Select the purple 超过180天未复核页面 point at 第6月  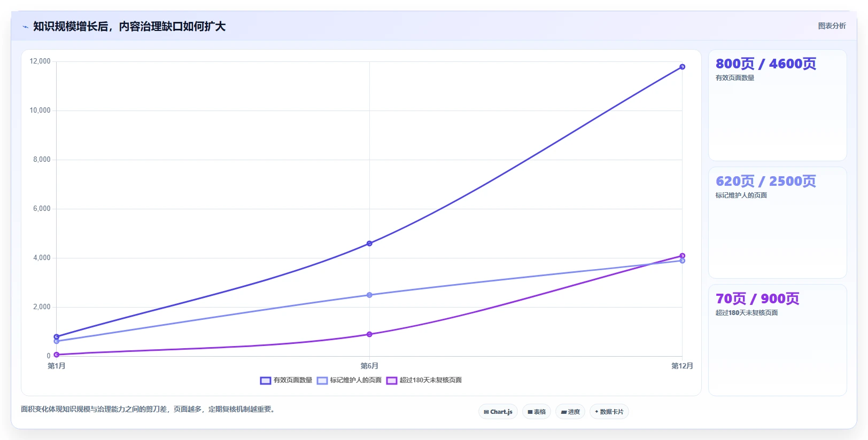pyautogui.click(x=369, y=334)
